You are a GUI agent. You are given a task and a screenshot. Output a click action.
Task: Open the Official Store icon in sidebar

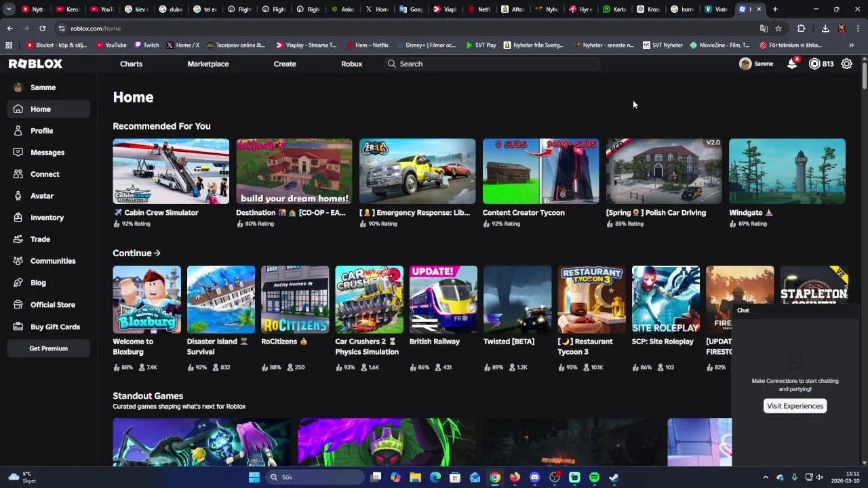(x=18, y=305)
